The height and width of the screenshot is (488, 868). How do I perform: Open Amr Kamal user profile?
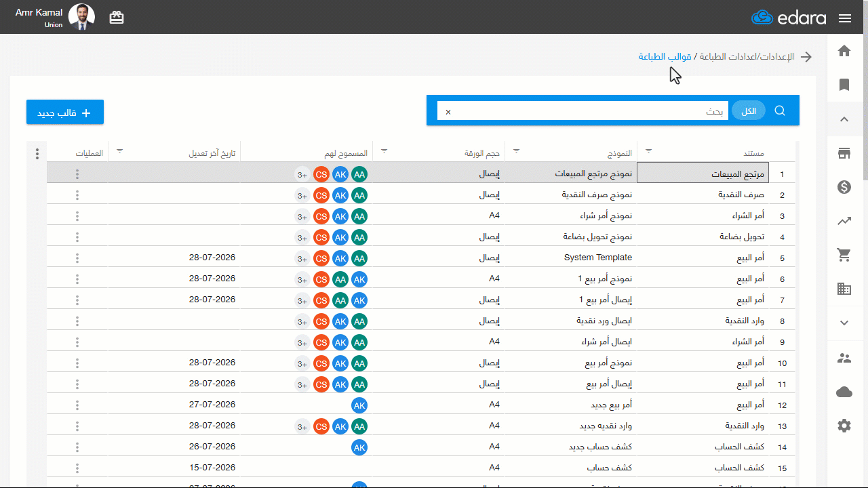pos(56,18)
